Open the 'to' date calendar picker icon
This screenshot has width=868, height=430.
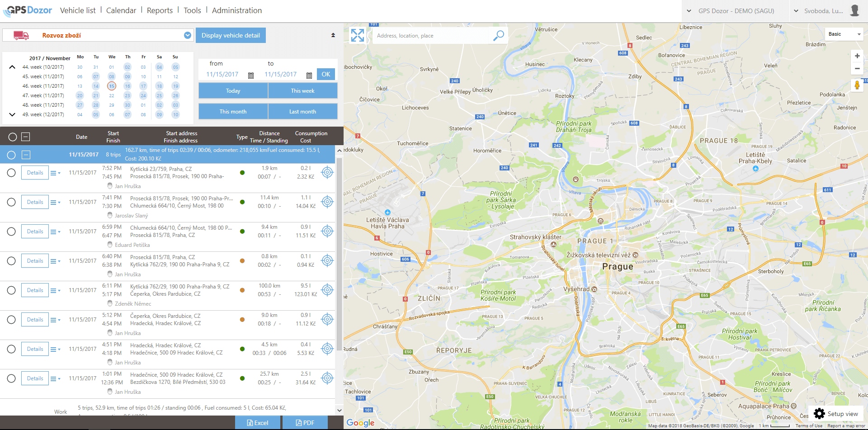(309, 75)
